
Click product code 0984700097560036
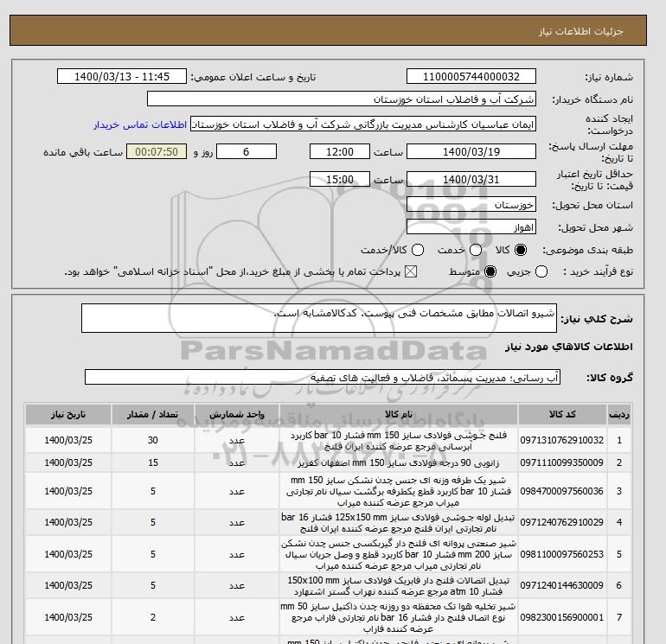pyautogui.click(x=562, y=491)
